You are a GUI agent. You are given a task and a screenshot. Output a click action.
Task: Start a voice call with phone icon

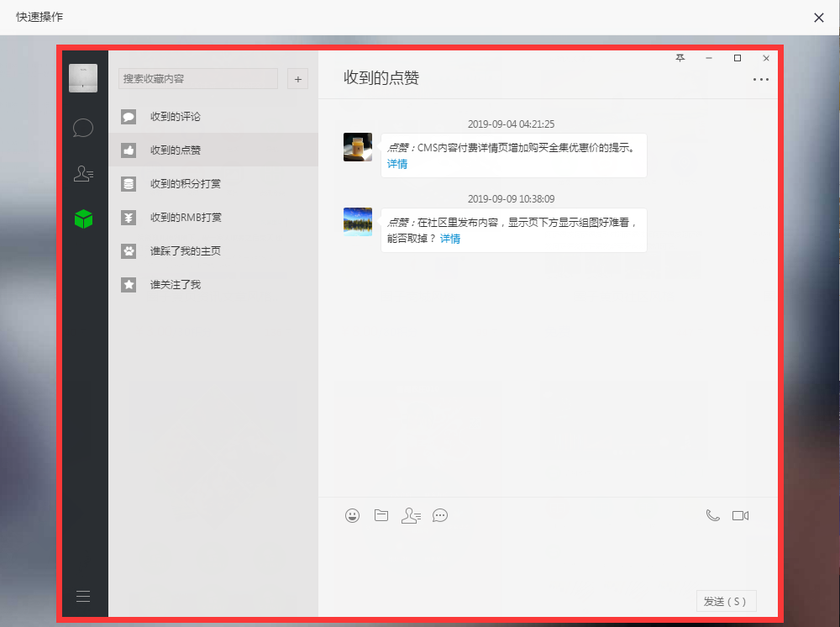pyautogui.click(x=712, y=515)
